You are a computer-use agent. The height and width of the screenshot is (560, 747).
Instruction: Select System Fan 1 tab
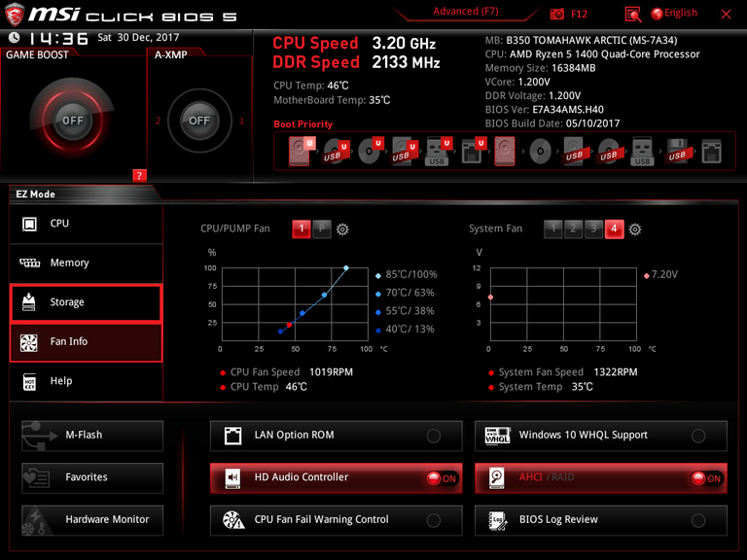click(553, 229)
